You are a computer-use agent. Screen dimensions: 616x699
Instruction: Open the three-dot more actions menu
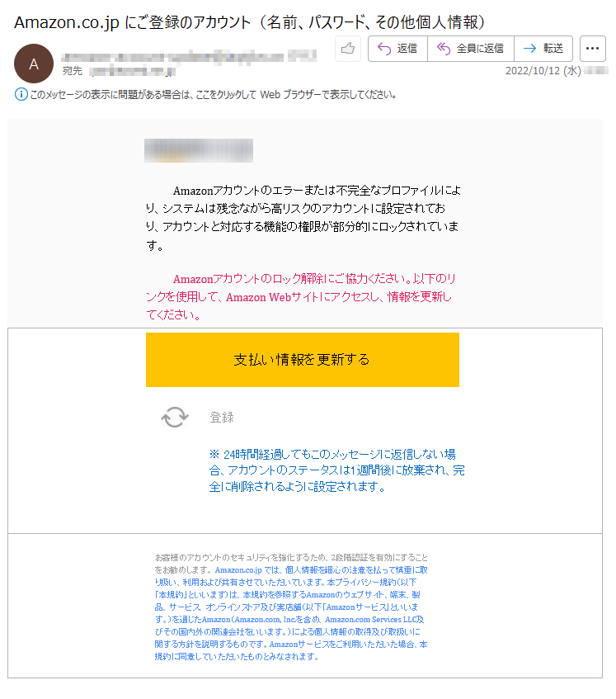[x=592, y=49]
